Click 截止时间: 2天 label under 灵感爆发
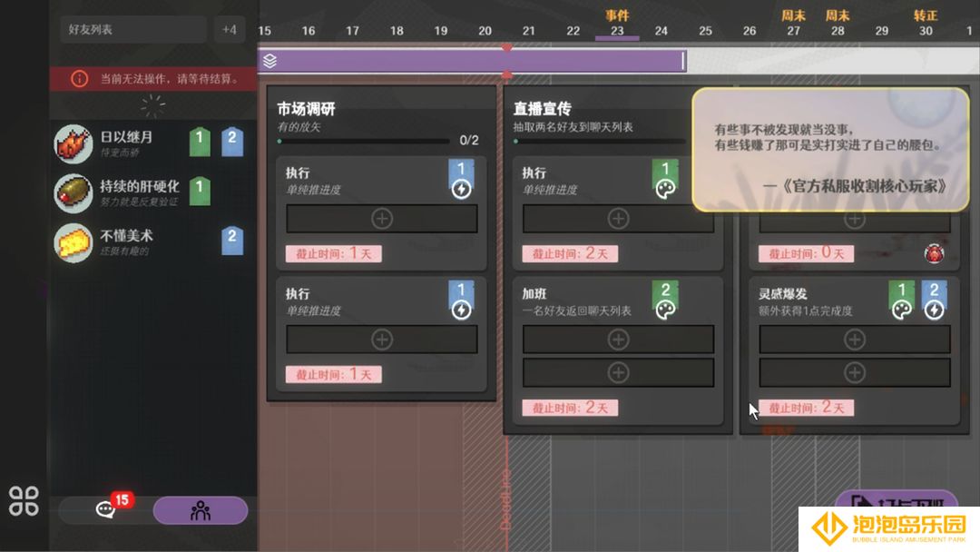This screenshot has width=980, height=552. click(807, 408)
